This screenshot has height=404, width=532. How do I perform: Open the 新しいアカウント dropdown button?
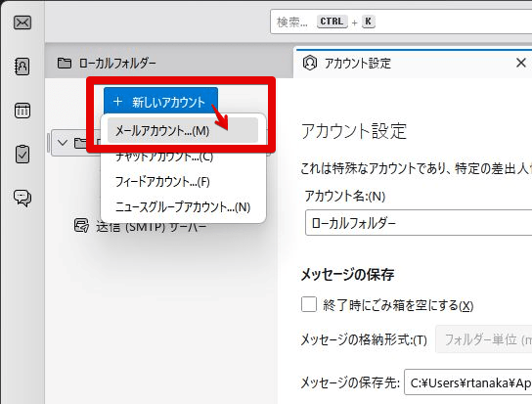pyautogui.click(x=160, y=102)
